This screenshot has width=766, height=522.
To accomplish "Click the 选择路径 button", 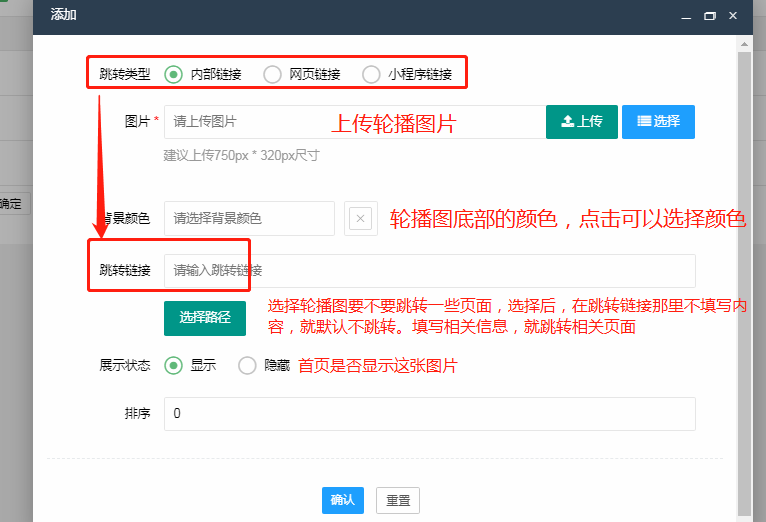I will 205,318.
